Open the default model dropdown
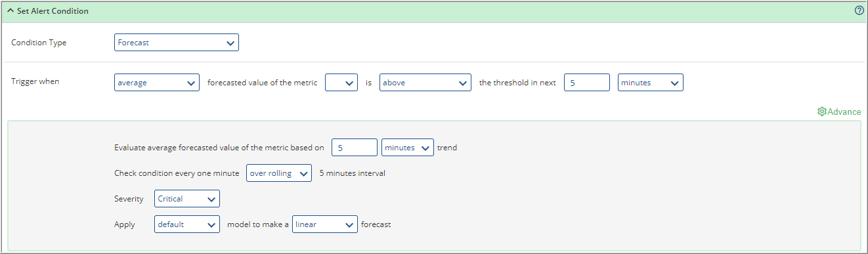The height and width of the screenshot is (254, 868). pyautogui.click(x=187, y=224)
